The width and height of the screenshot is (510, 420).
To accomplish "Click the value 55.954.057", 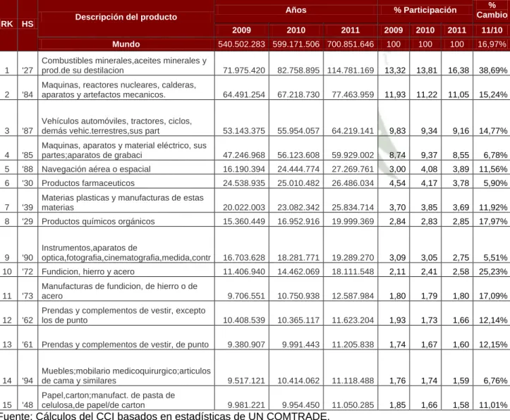I will point(298,130).
